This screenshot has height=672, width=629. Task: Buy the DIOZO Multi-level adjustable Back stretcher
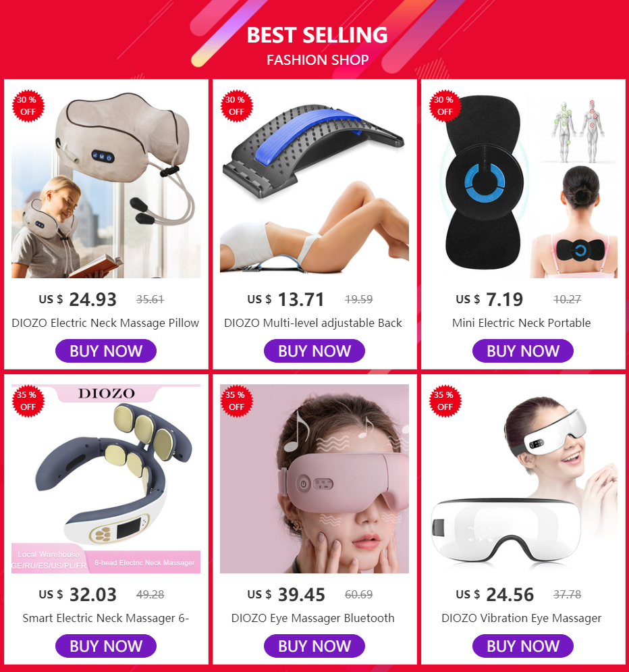[x=314, y=351]
